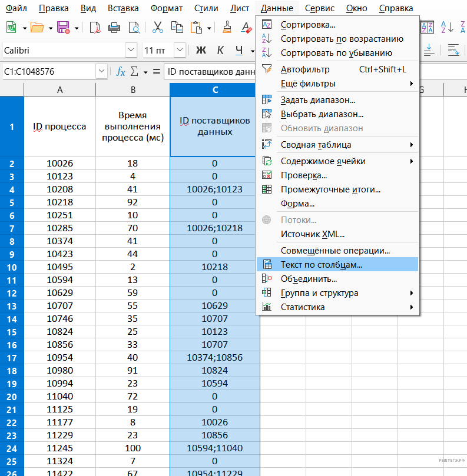Open the Calibri font name dropdown
467x476 pixels.
point(131,50)
